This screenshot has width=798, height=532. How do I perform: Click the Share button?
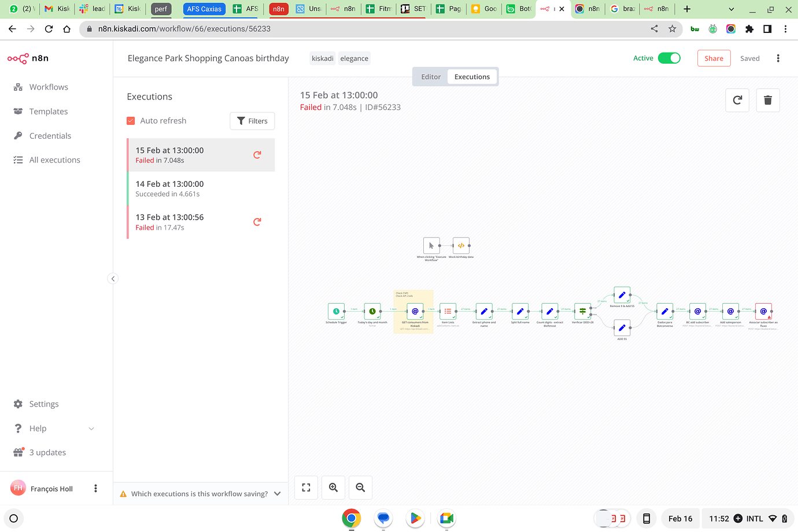tap(714, 58)
